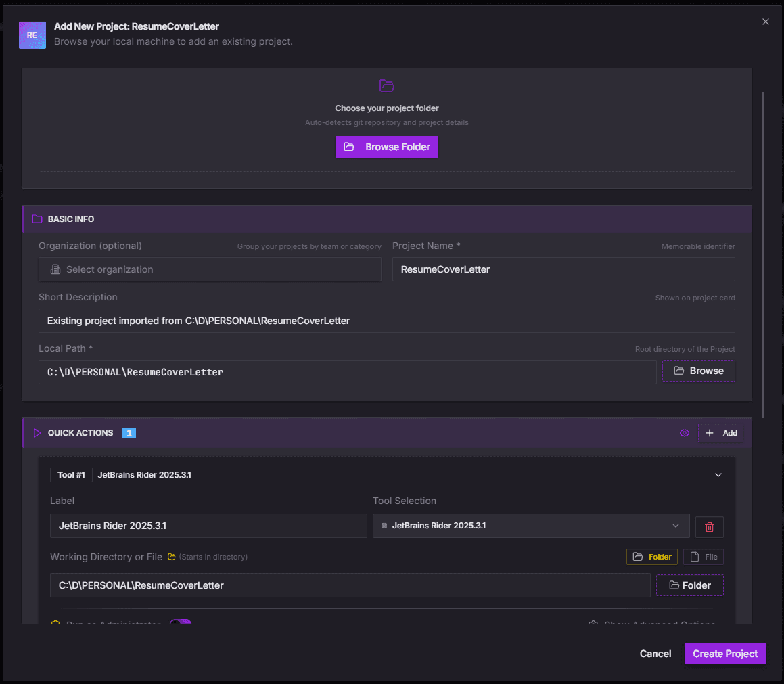Click the dialog's vertical scrollbar

[x=762, y=255]
